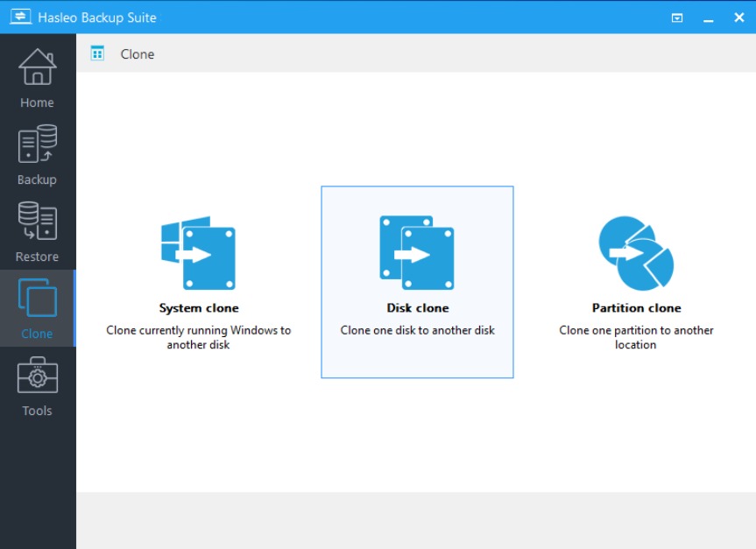Click the System clone Windows-logo icon

click(198, 253)
